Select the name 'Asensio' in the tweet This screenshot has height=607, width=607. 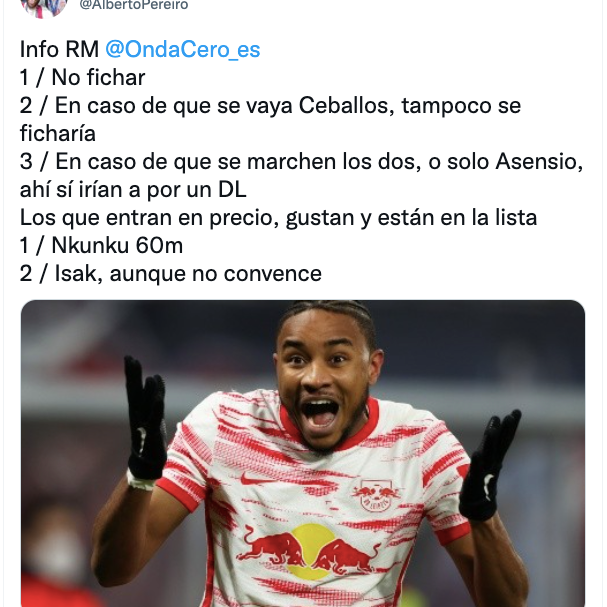[x=539, y=162]
